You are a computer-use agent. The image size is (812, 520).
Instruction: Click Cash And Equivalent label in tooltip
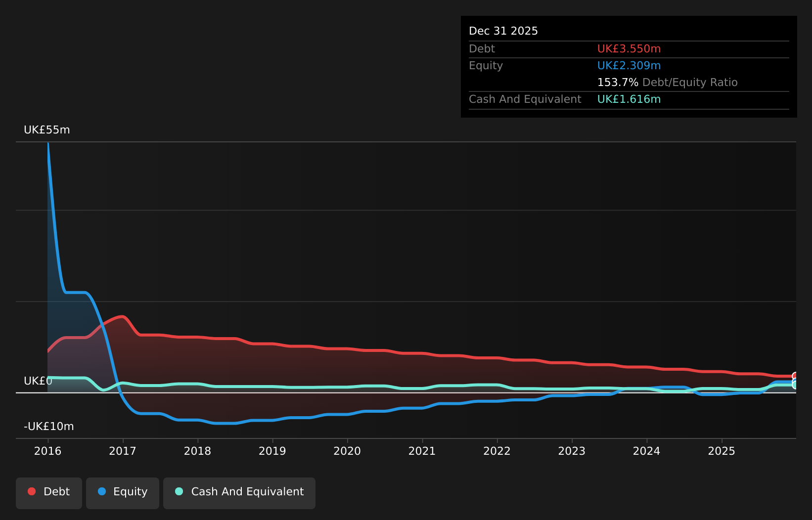pyautogui.click(x=525, y=99)
